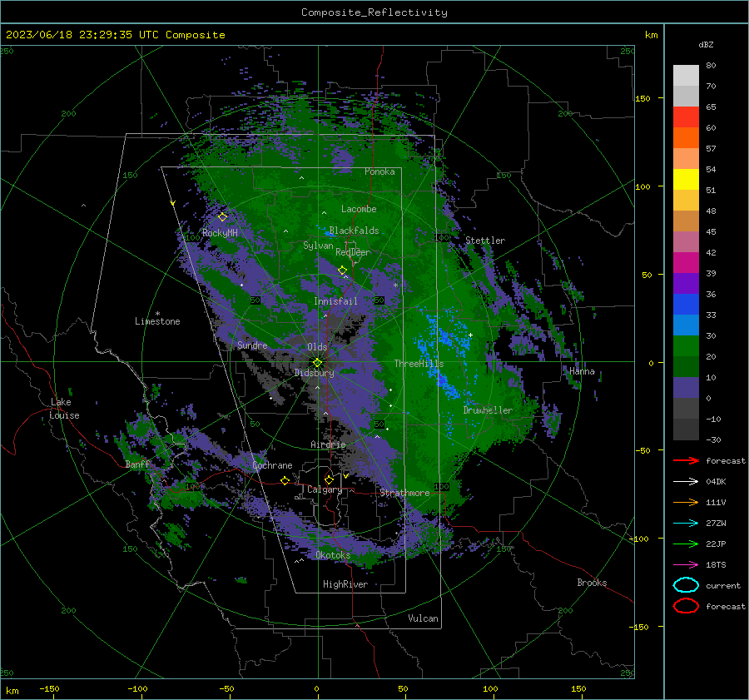This screenshot has width=749, height=700.
Task: Click the Calgary city label
Action: tap(325, 489)
